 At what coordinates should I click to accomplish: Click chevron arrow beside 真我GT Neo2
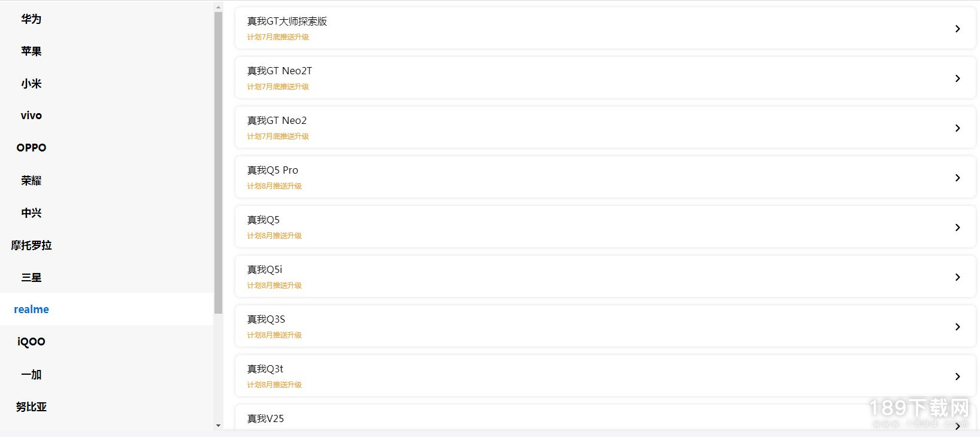[957, 128]
